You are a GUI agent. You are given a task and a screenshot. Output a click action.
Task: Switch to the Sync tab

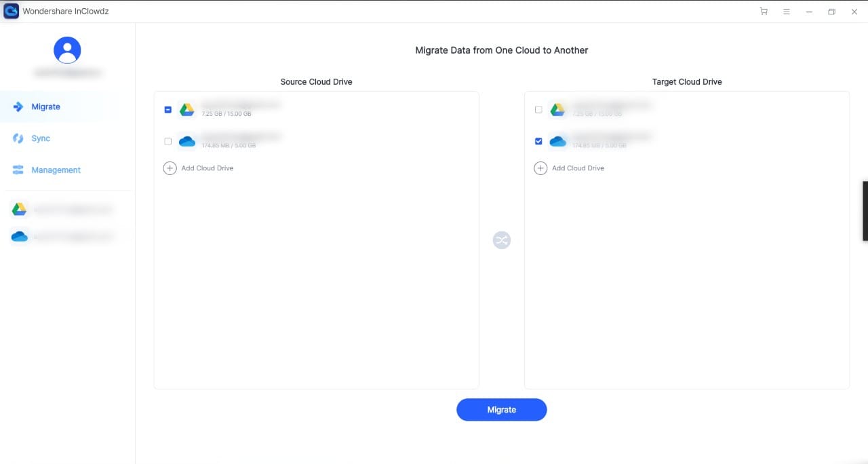click(x=41, y=138)
